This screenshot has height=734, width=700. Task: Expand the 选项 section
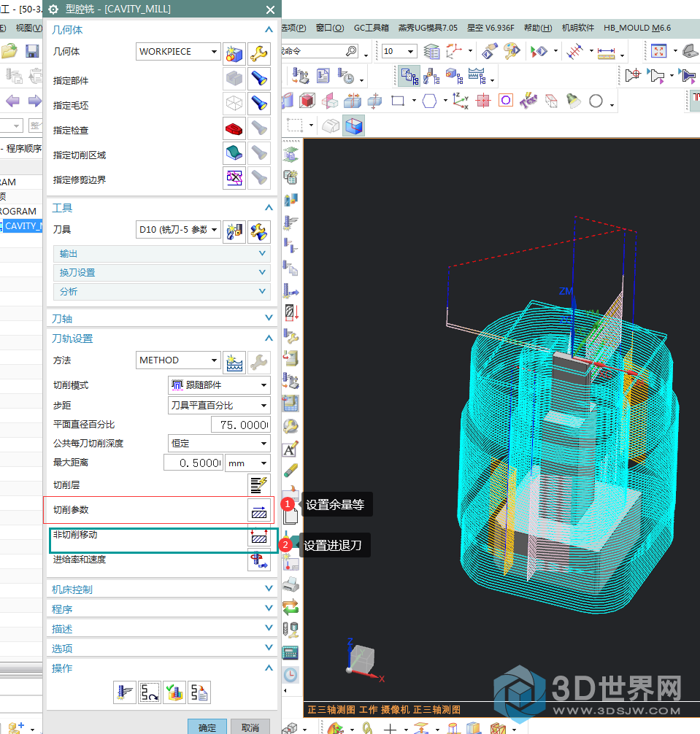click(161, 649)
